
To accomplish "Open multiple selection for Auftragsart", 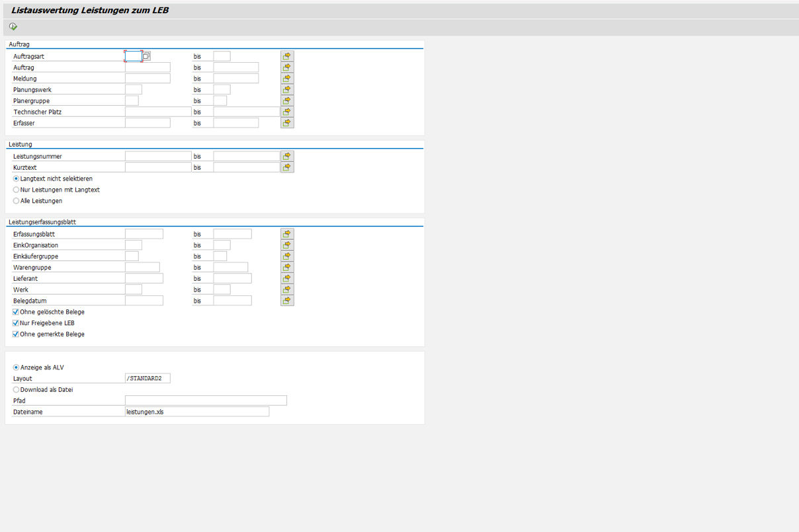I will (x=287, y=56).
